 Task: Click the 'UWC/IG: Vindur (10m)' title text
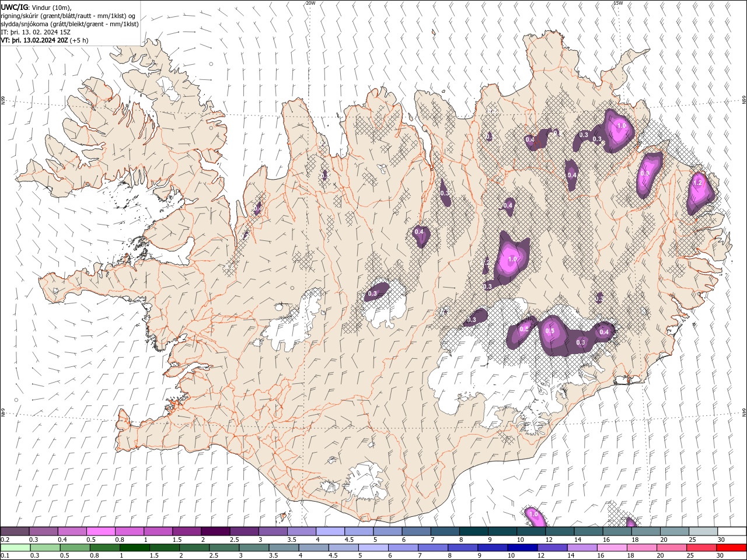tap(37, 7)
